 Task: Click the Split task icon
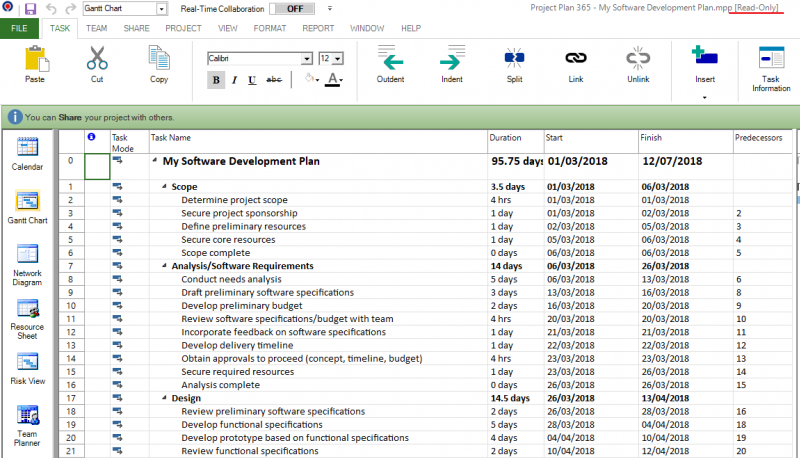point(514,58)
